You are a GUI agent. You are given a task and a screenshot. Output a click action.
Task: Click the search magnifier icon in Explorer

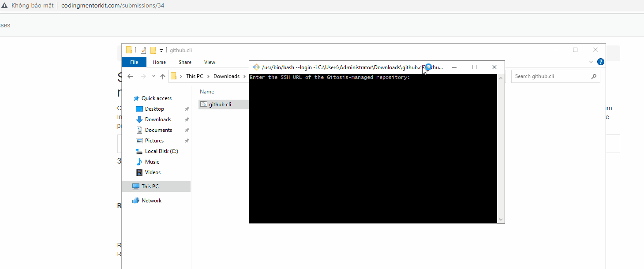coord(594,76)
